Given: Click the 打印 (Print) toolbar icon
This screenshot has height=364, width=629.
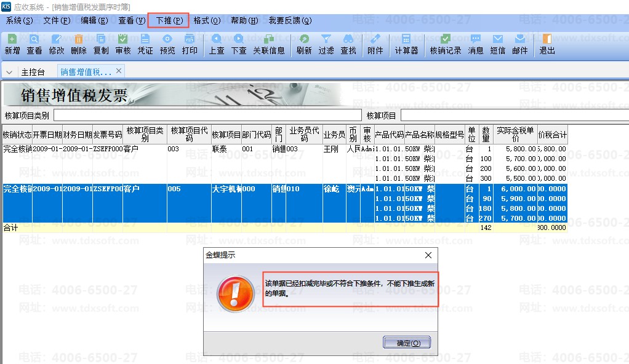Looking at the screenshot, I should point(190,44).
